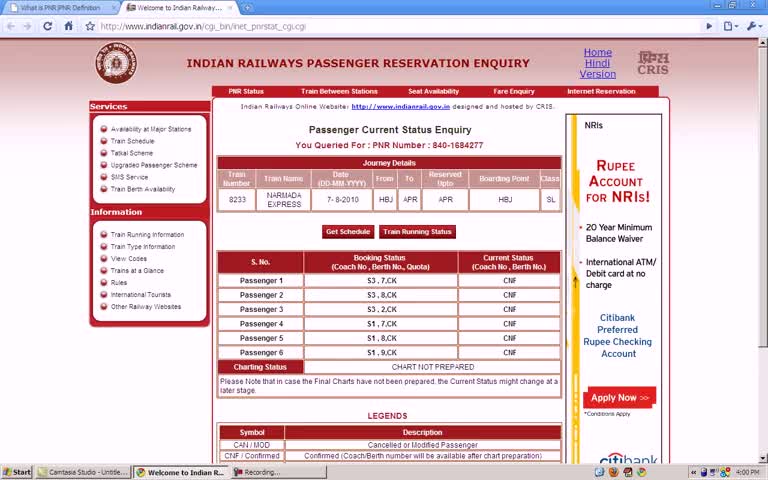Click the Welcome to Indian R... taskbar button
Screen dimensions: 768x480
pyautogui.click(x=181, y=472)
